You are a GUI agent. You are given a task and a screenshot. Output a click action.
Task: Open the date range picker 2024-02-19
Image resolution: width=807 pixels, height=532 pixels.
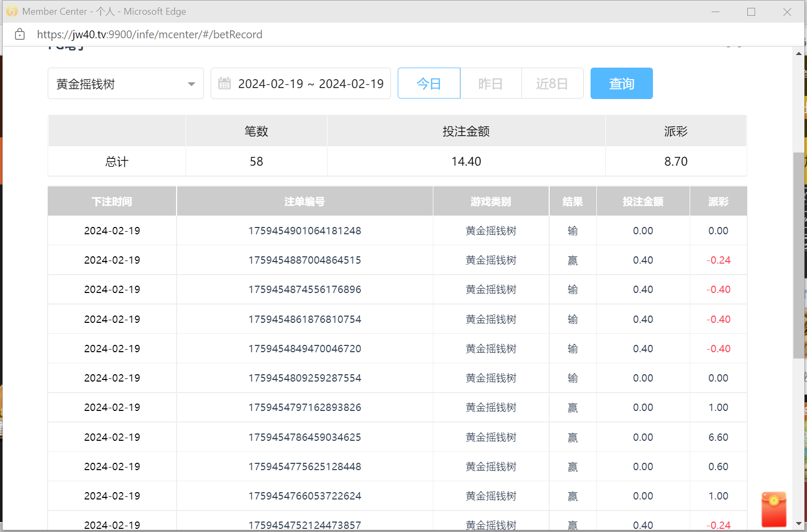pos(310,84)
